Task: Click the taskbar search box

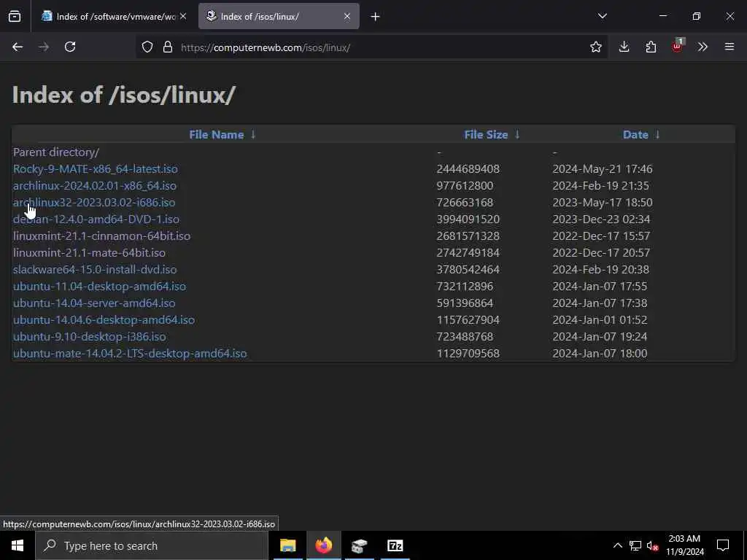Action: [152, 545]
